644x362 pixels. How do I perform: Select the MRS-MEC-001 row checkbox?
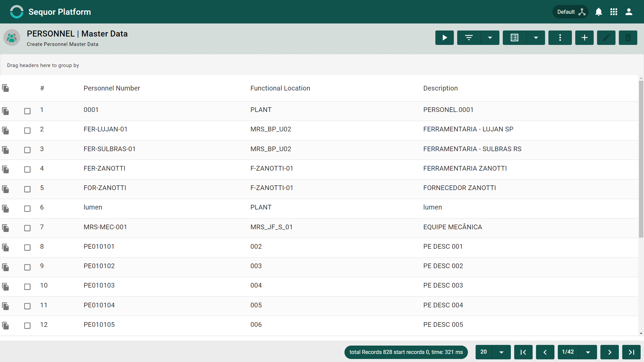(28, 228)
